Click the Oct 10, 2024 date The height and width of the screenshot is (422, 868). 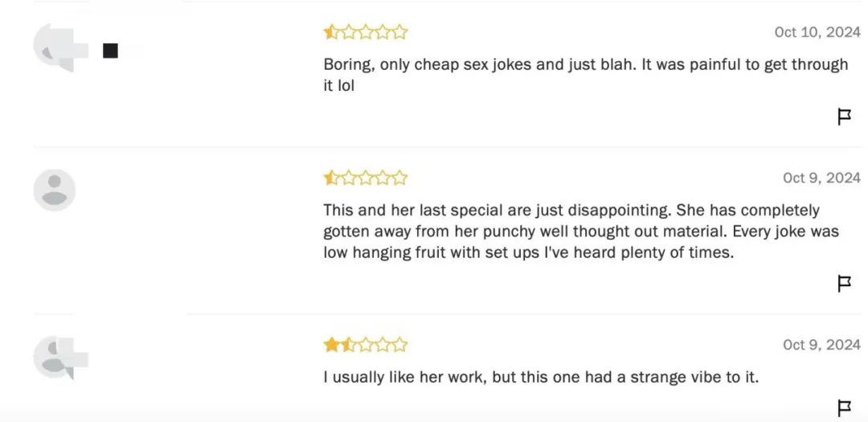[817, 32]
